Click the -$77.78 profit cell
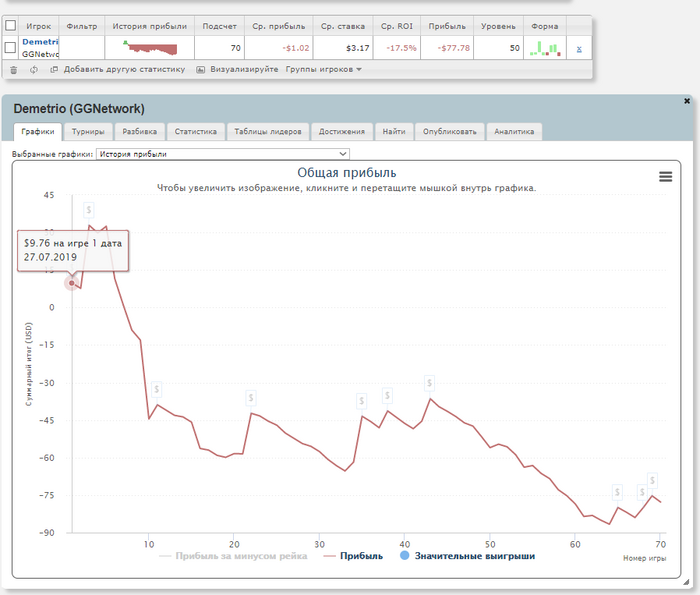Screen dimensions: 700x595 tap(446, 48)
